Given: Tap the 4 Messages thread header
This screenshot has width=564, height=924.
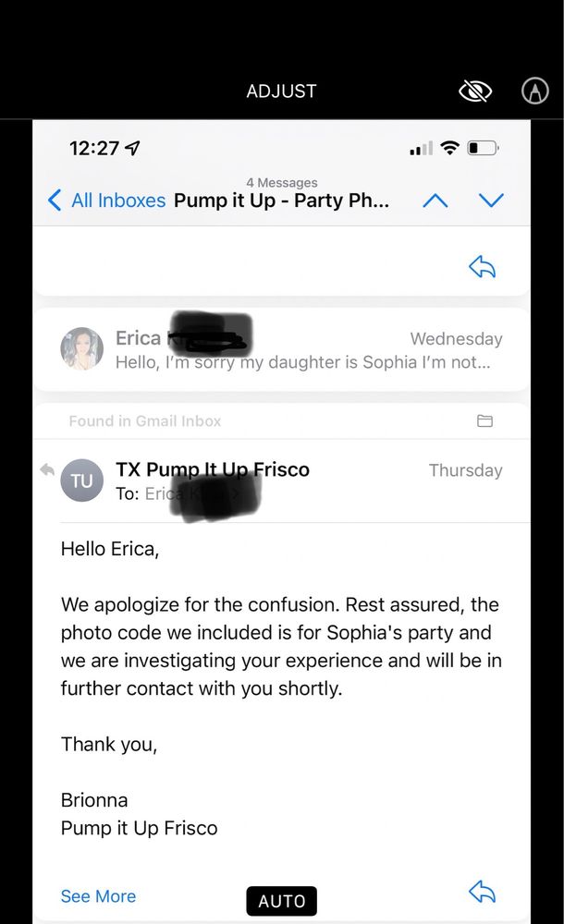Looking at the screenshot, I should [282, 182].
